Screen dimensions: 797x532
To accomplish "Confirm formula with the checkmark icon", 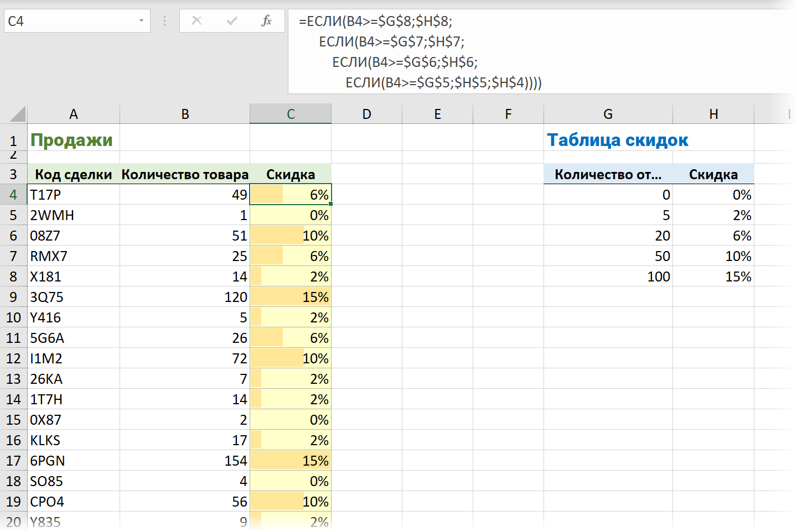I will tap(232, 21).
